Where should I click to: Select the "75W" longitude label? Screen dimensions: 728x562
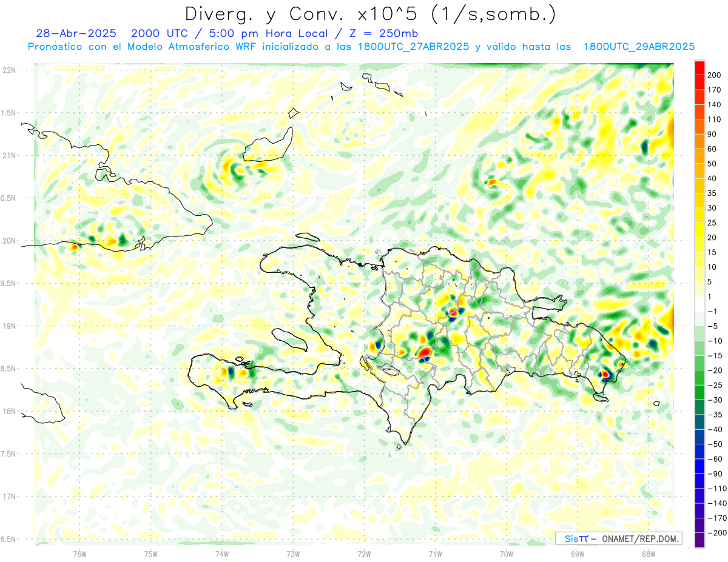point(151,554)
